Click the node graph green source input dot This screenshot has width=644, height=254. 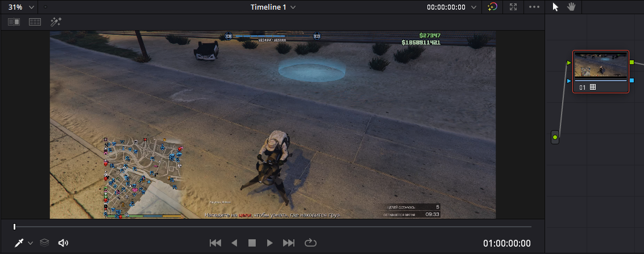(x=555, y=137)
